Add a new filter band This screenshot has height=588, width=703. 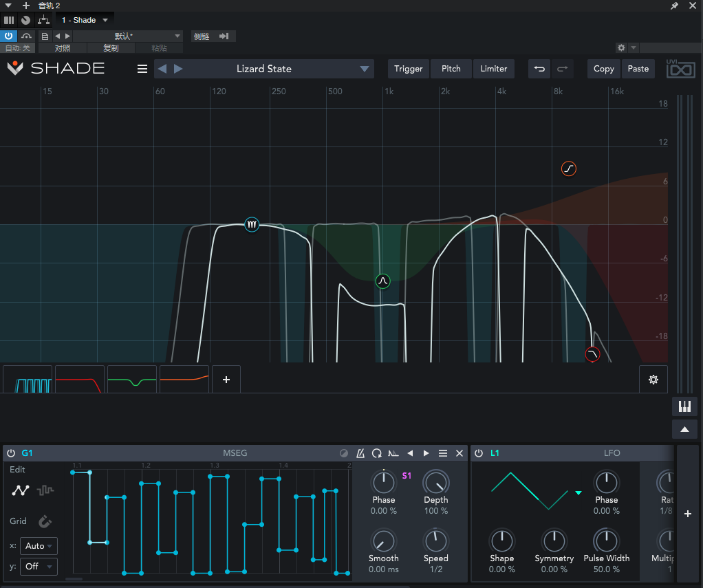coord(226,380)
